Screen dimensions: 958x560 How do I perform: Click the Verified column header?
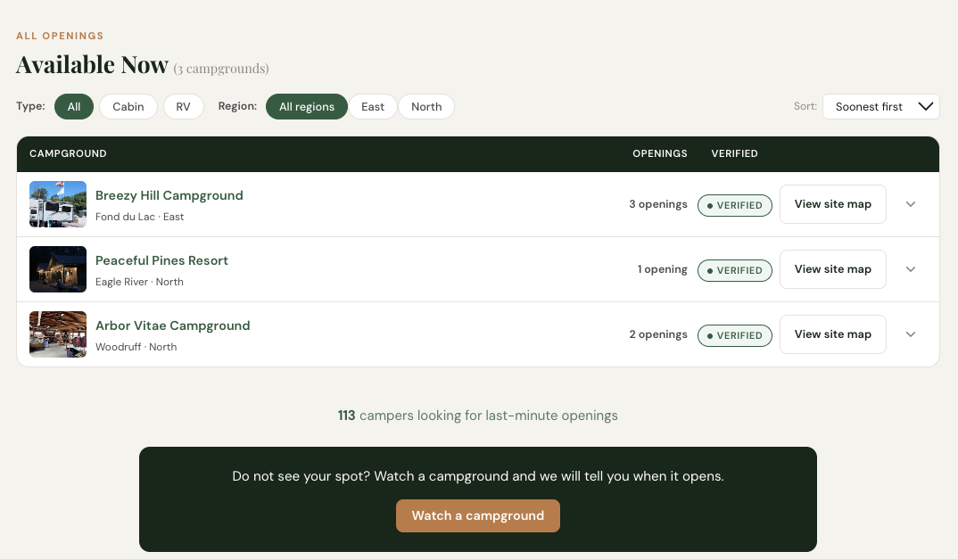coord(734,154)
